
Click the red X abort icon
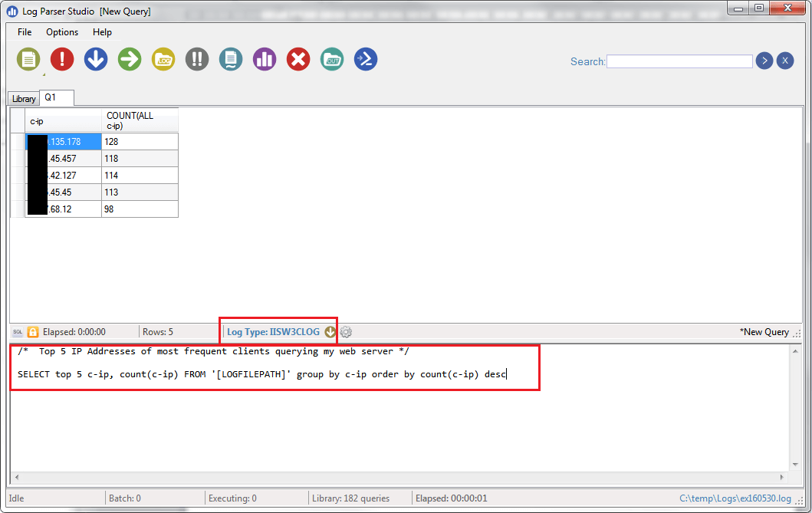point(298,60)
